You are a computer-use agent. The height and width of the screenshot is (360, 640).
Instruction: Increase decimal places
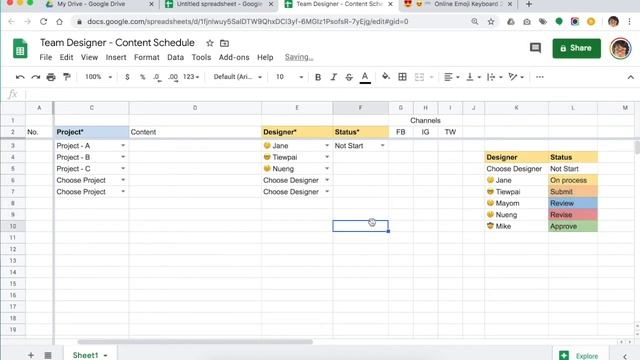(173, 77)
